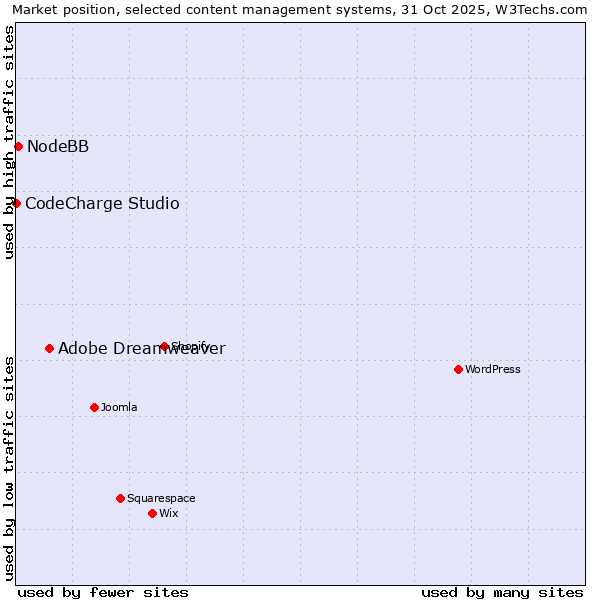The height and width of the screenshot is (600, 600).
Task: Click the NodeBB red diamond marker
Action: pyautogui.click(x=18, y=147)
